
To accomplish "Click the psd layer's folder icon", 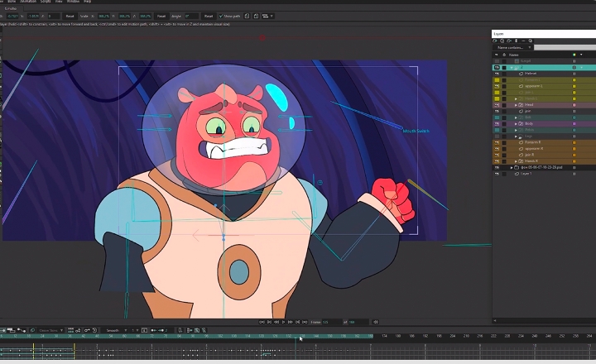I will (x=517, y=167).
